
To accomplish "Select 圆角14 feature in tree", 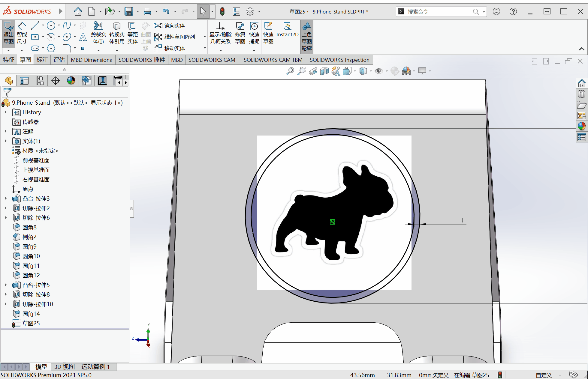I will pyautogui.click(x=31, y=314).
